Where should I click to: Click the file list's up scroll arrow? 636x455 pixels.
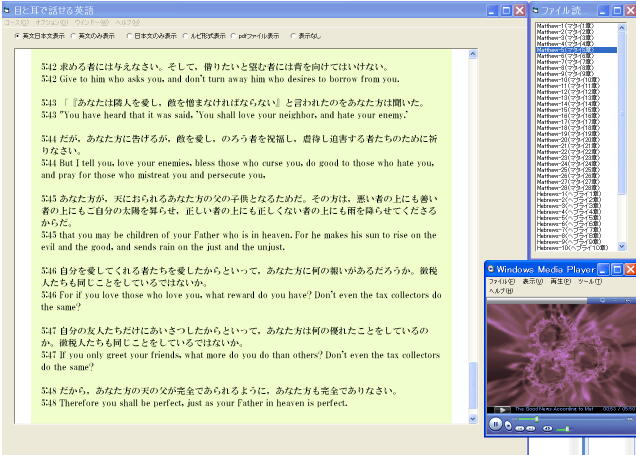(x=621, y=28)
